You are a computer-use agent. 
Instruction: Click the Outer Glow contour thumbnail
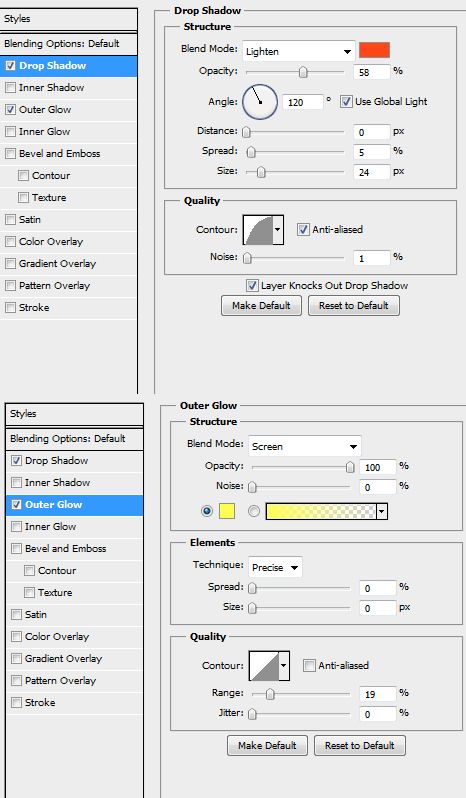tap(264, 666)
